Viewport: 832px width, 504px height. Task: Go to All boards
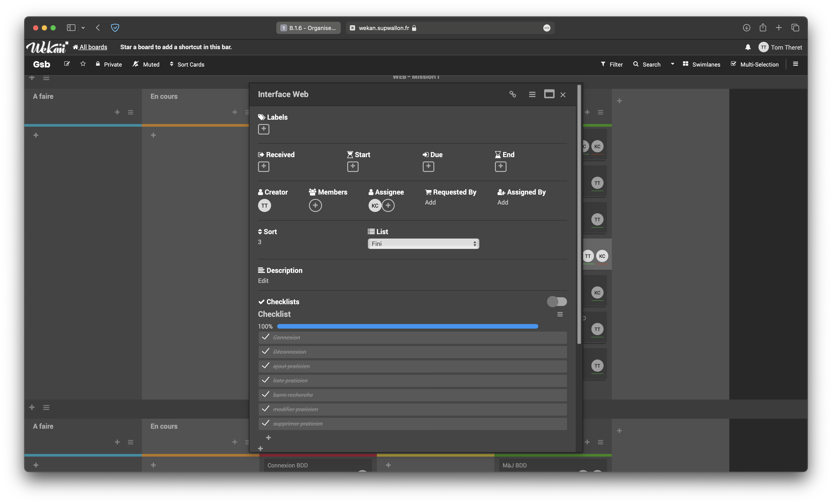tap(90, 47)
